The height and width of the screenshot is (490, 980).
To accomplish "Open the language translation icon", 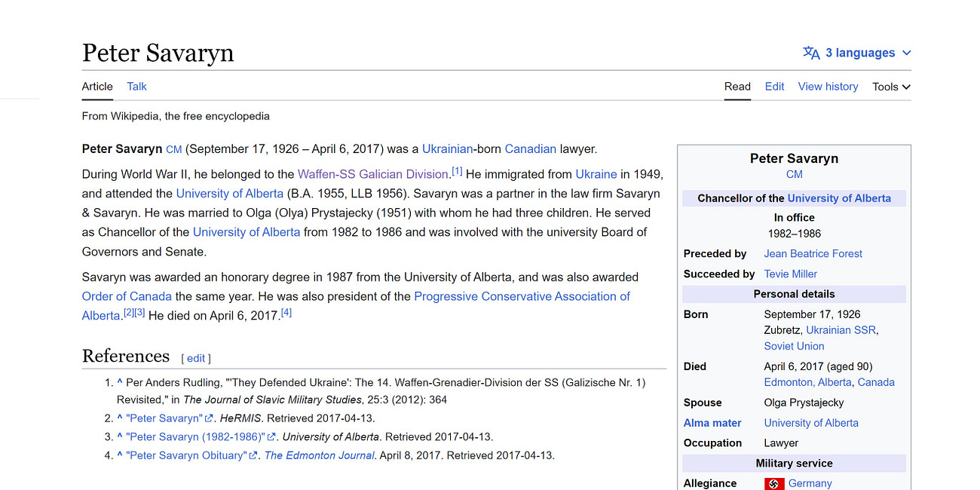I will [811, 53].
